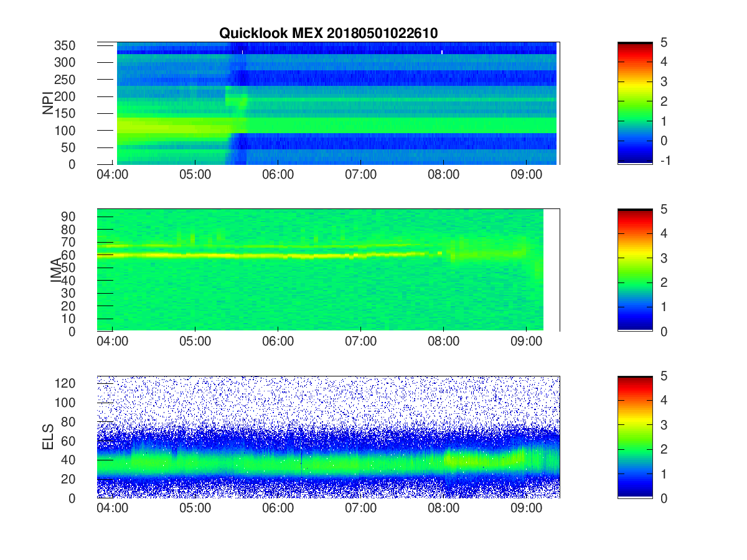Screen dimensions: 747x560
Task: Click the 06:00 time label under NPI plot
Action: pyautogui.click(x=278, y=175)
